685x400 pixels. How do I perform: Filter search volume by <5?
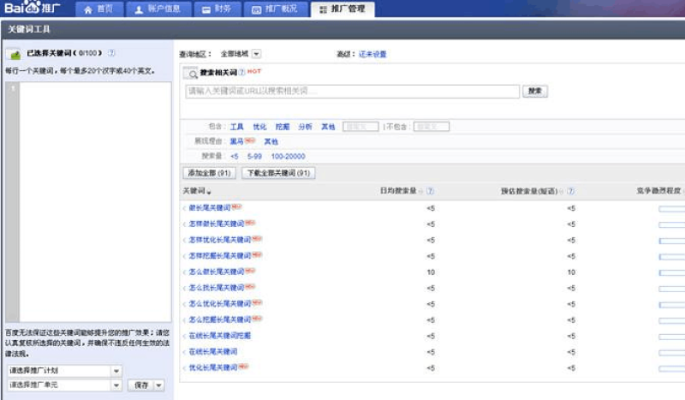(235, 156)
